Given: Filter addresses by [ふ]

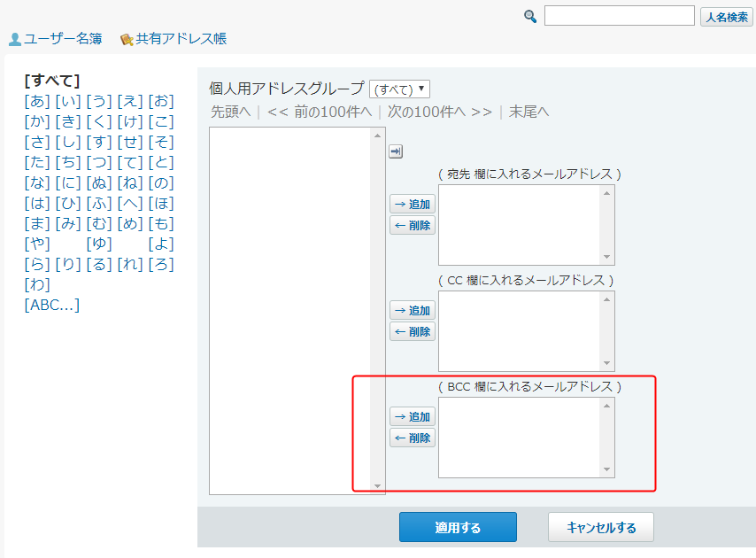Looking at the screenshot, I should pyautogui.click(x=99, y=203).
